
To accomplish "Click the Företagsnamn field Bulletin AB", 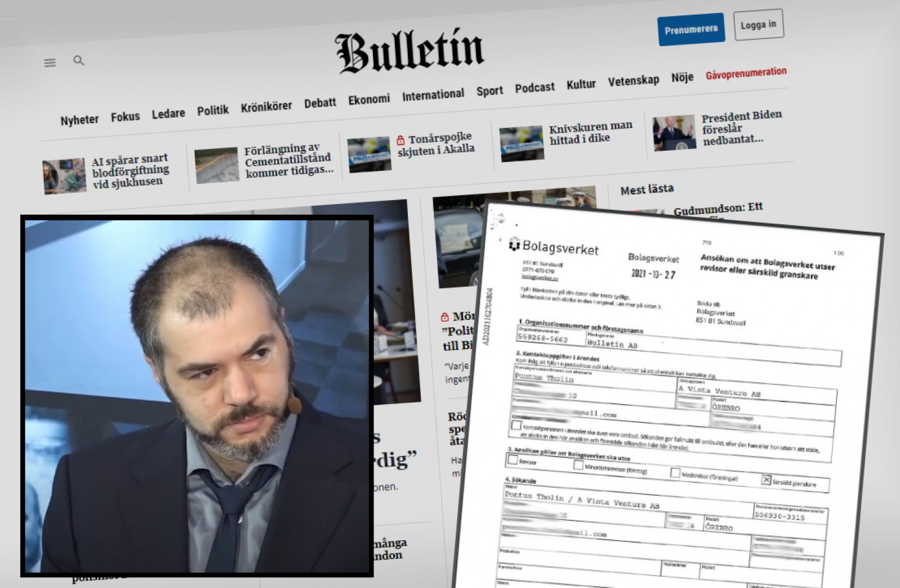I will (x=713, y=350).
